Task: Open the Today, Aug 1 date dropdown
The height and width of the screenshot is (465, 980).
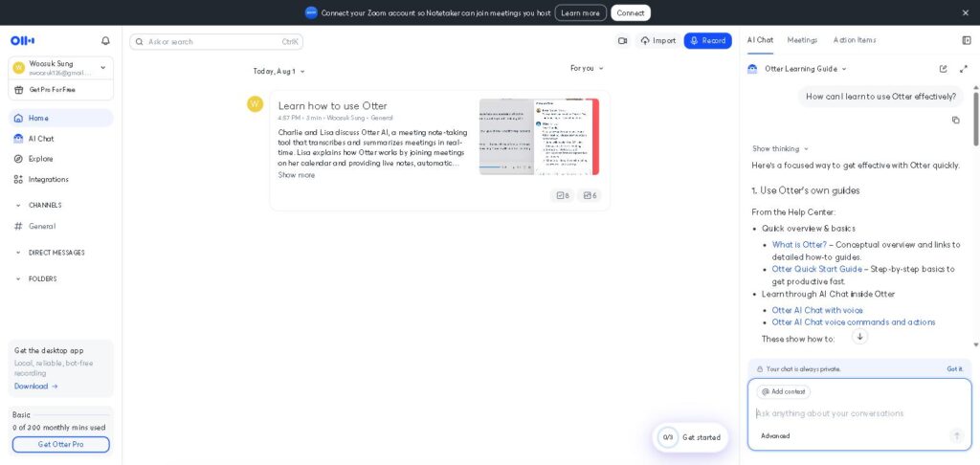Action: (278, 71)
